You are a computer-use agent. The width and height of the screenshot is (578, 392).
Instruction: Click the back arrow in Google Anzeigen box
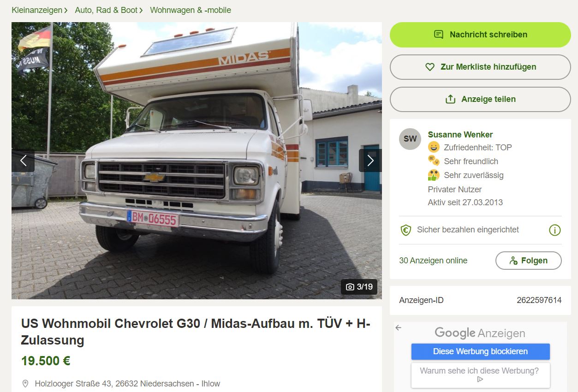tap(399, 327)
